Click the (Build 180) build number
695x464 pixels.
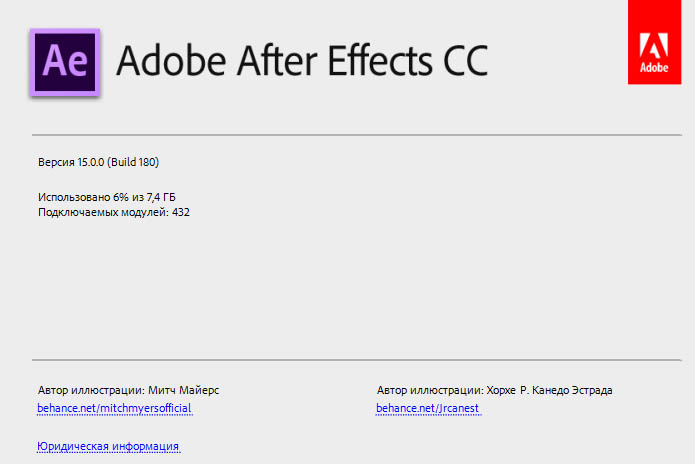(x=133, y=162)
